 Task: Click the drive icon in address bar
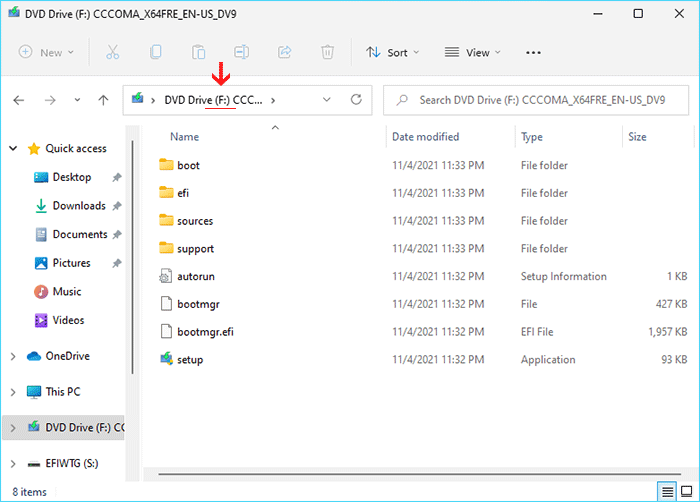(x=137, y=98)
